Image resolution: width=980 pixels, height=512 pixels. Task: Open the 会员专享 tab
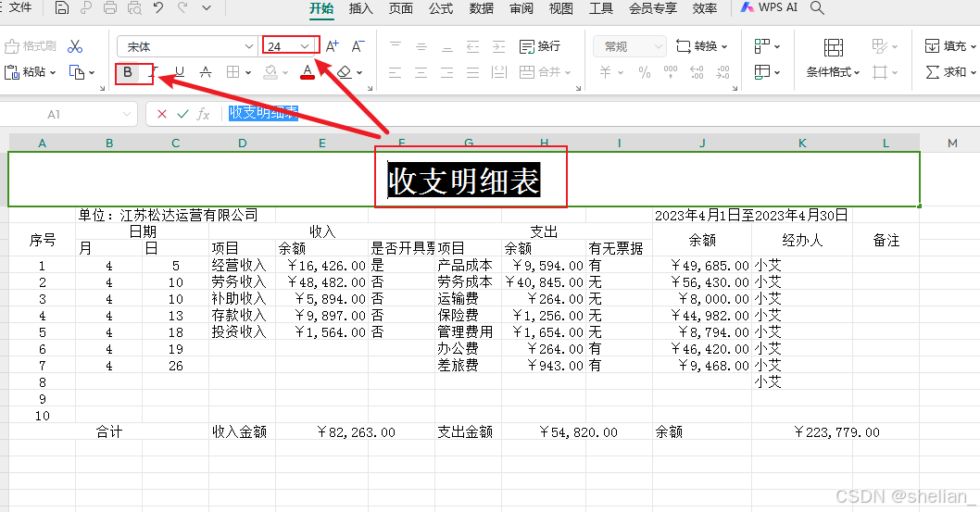(652, 8)
